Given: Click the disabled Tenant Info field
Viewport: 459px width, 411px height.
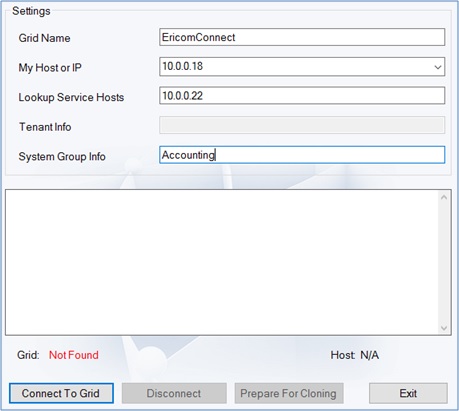Looking at the screenshot, I should click(x=302, y=125).
